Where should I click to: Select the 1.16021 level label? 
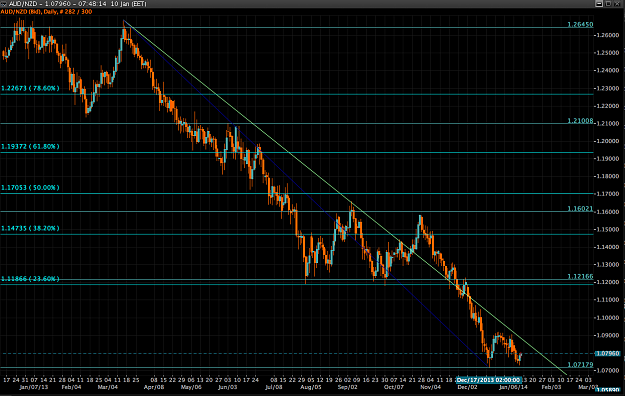580,209
